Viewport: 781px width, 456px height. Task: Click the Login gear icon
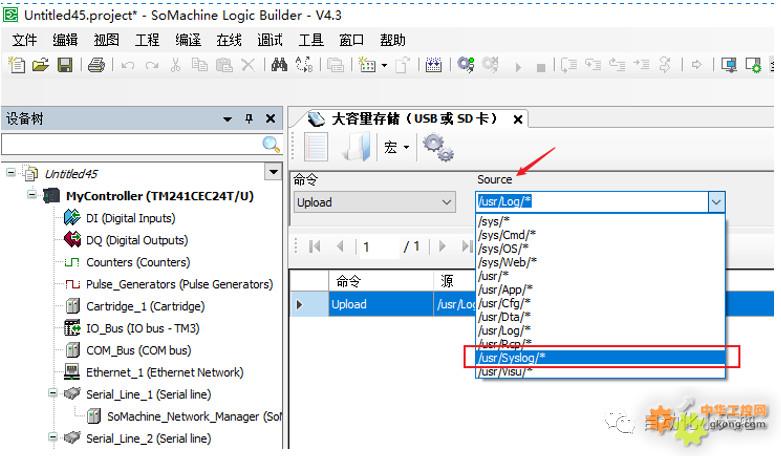[466, 65]
